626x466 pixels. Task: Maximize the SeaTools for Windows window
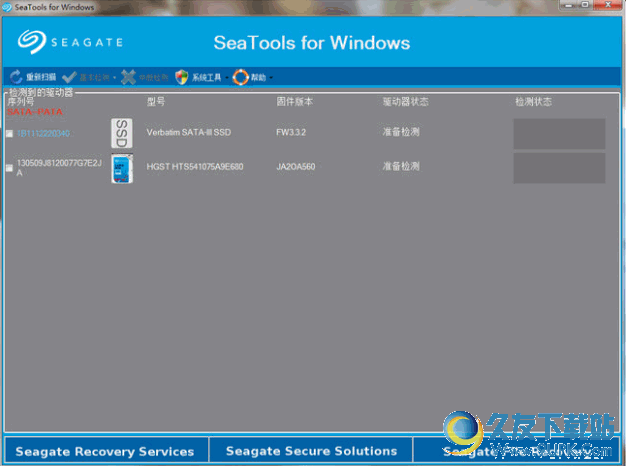point(585,5)
